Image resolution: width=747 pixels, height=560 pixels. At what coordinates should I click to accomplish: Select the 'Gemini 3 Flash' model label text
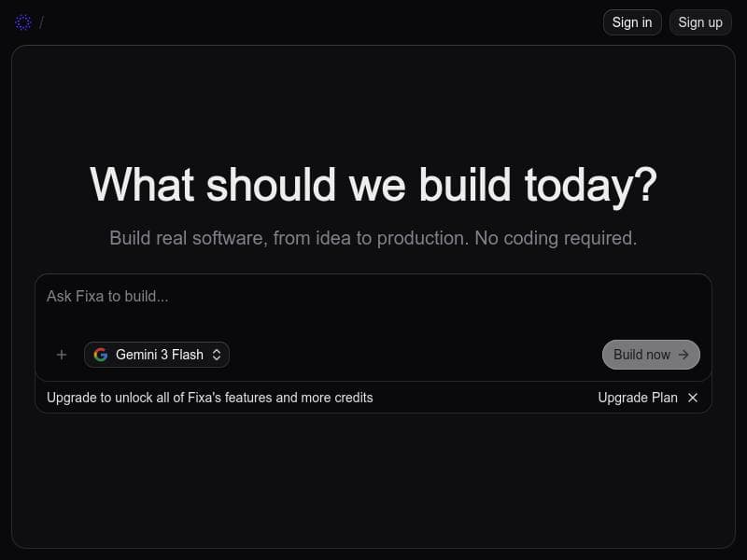click(x=160, y=355)
